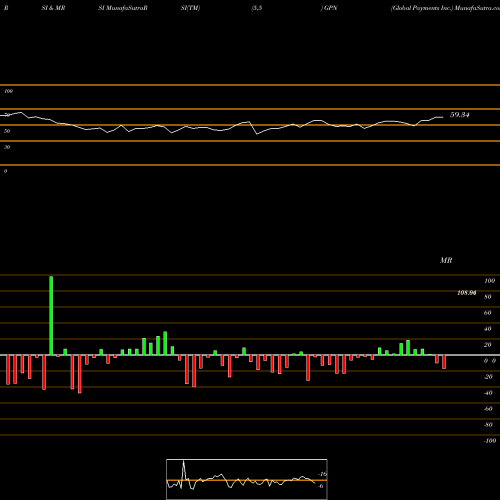Click the 0 axis label in RSI panel

click(x=5, y=171)
